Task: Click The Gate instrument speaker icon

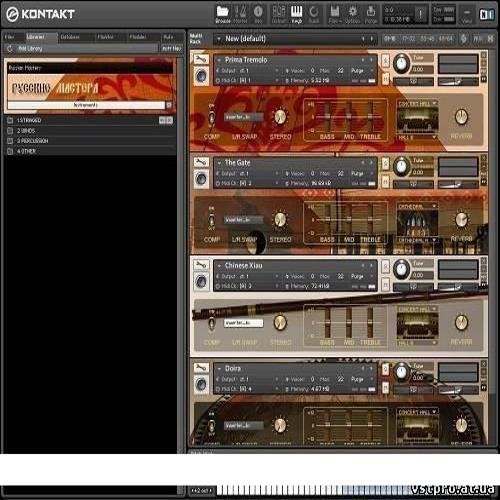Action: pyautogui.click(x=201, y=179)
